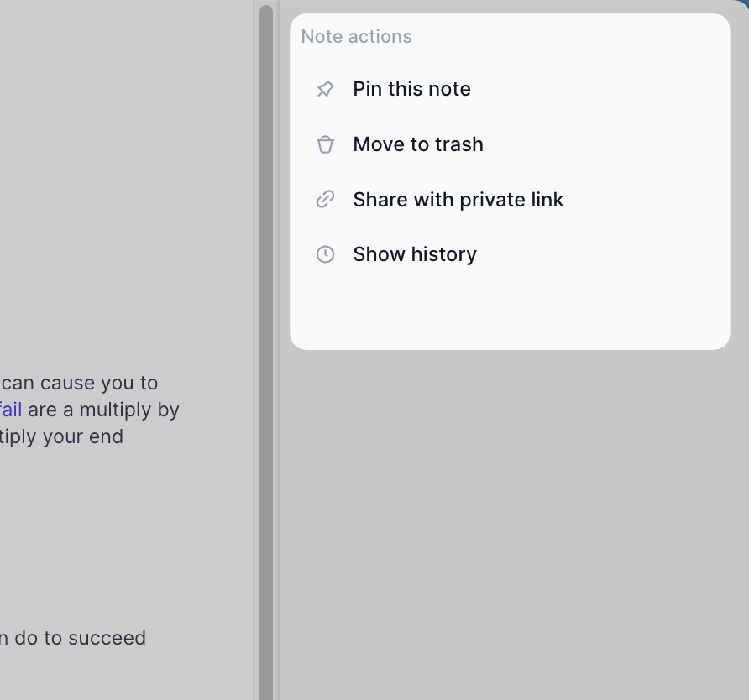Screen dimensions: 749x700
Task: Click the "tiply your end" text line
Action: coord(62,436)
